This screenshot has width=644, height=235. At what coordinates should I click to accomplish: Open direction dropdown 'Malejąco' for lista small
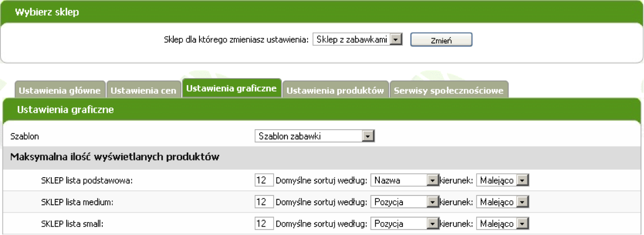tap(502, 224)
